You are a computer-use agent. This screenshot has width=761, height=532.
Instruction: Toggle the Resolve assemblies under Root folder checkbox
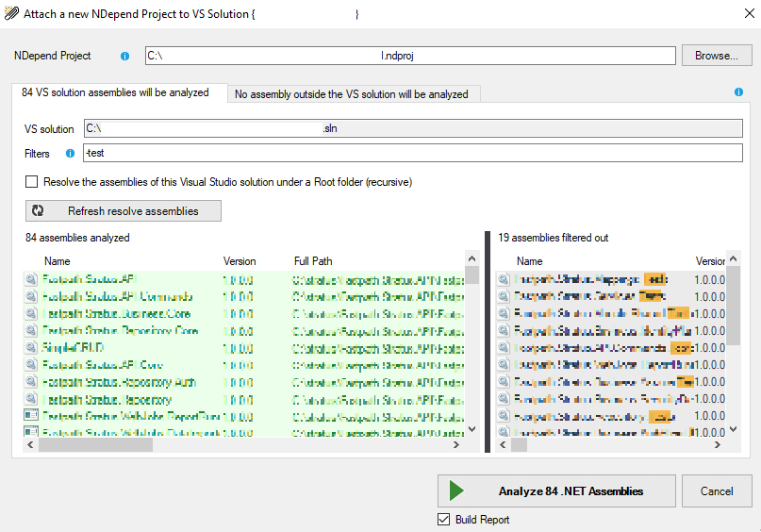pos(31,181)
